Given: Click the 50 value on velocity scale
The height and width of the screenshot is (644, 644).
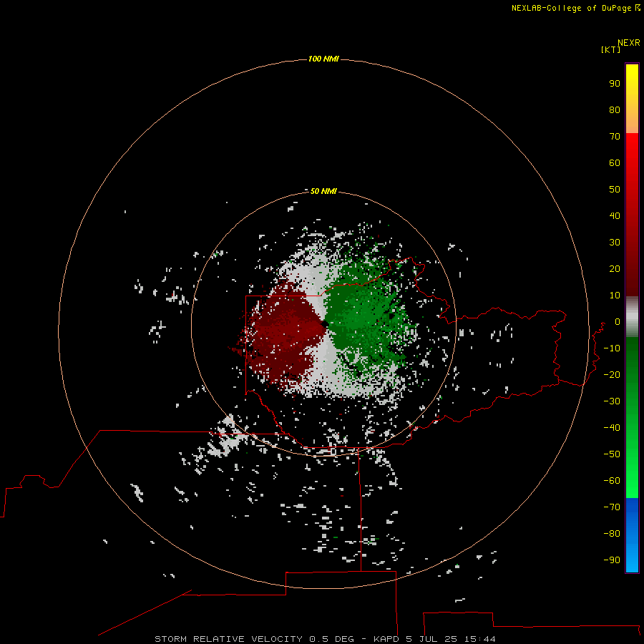Looking at the screenshot, I should point(615,190).
